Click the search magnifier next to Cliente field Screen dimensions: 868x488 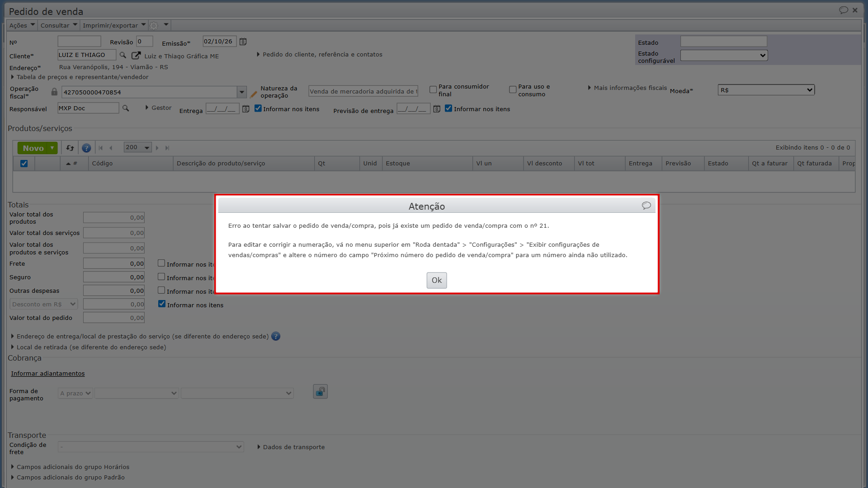tap(123, 55)
